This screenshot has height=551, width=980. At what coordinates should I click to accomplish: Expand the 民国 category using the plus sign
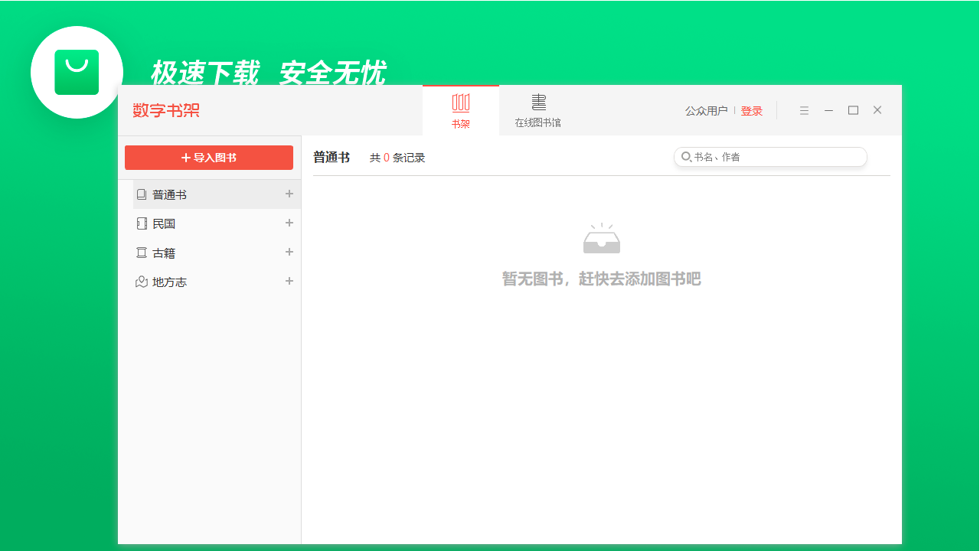[x=289, y=223]
